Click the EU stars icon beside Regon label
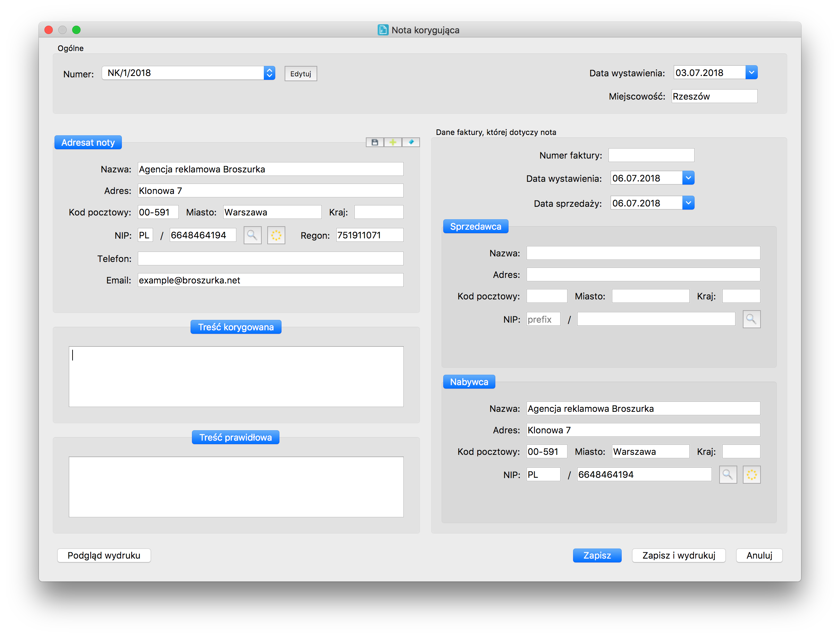This screenshot has width=840, height=637. (x=276, y=235)
